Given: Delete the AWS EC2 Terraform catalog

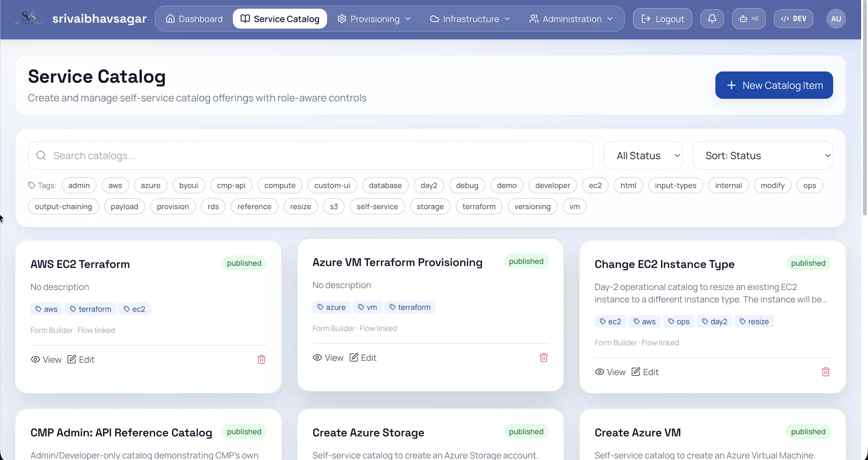Looking at the screenshot, I should [x=261, y=359].
